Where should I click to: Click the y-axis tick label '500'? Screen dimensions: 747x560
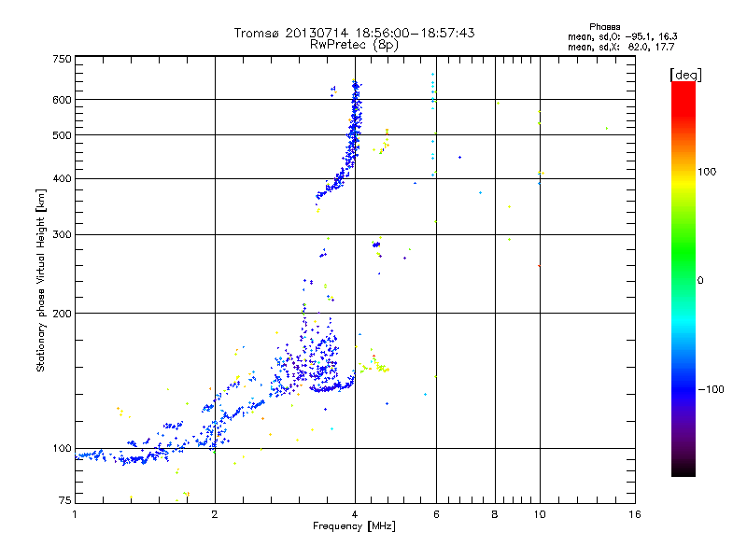click(x=62, y=135)
